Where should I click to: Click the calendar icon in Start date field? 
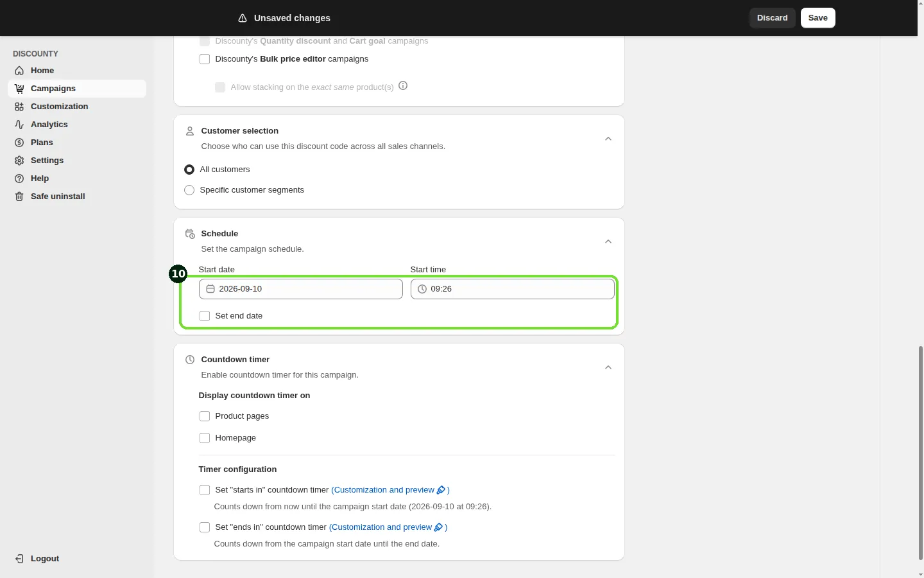coord(210,289)
